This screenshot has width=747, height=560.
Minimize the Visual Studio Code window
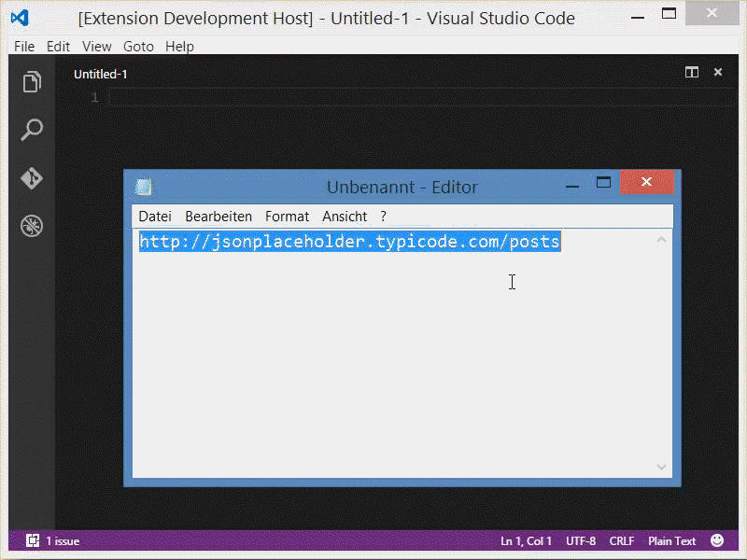638,17
